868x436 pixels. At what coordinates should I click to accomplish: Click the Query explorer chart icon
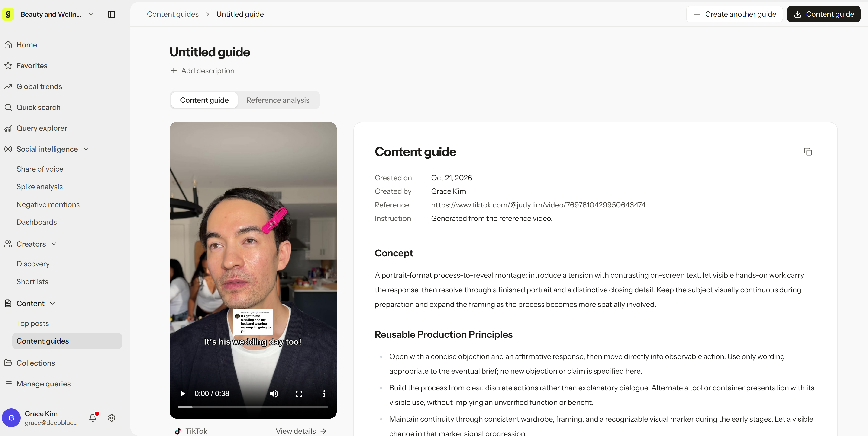click(x=8, y=128)
